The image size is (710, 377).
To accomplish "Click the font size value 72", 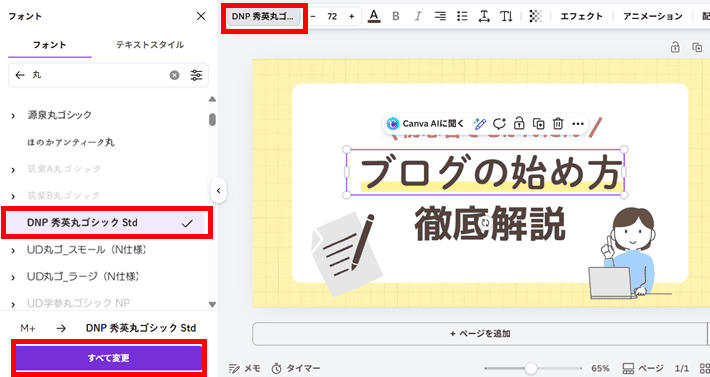I will [x=332, y=16].
